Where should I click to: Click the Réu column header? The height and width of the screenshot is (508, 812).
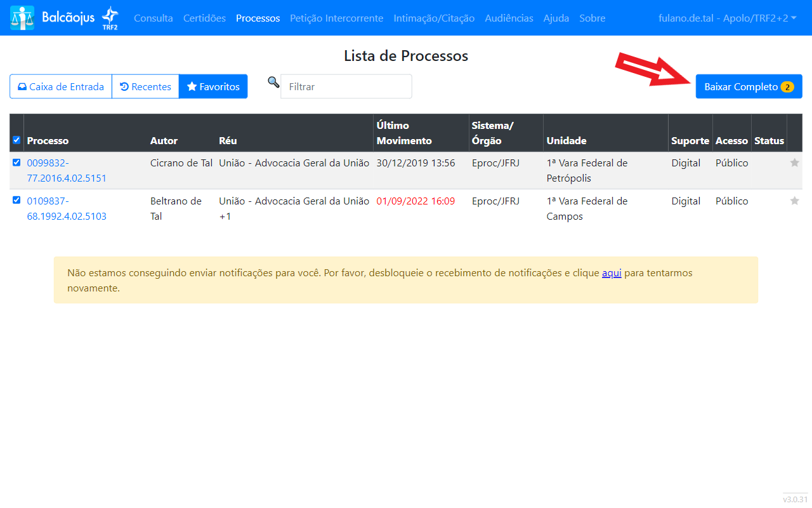click(x=228, y=141)
